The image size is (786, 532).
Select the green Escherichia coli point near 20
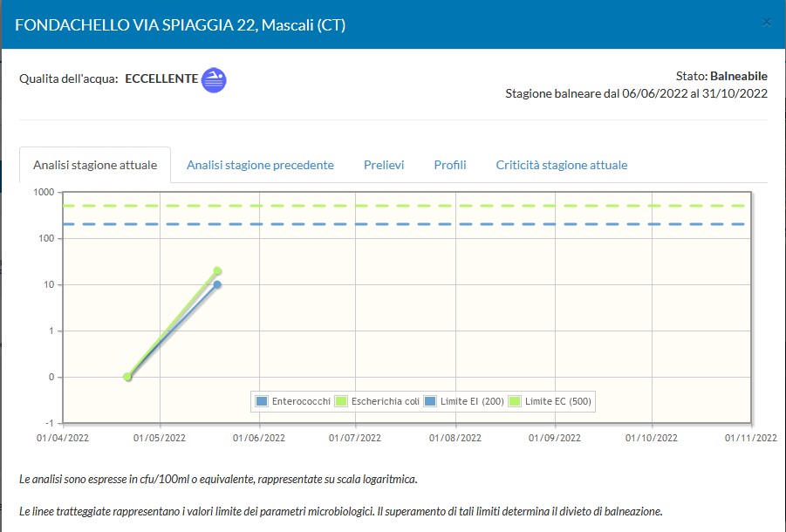(x=217, y=271)
